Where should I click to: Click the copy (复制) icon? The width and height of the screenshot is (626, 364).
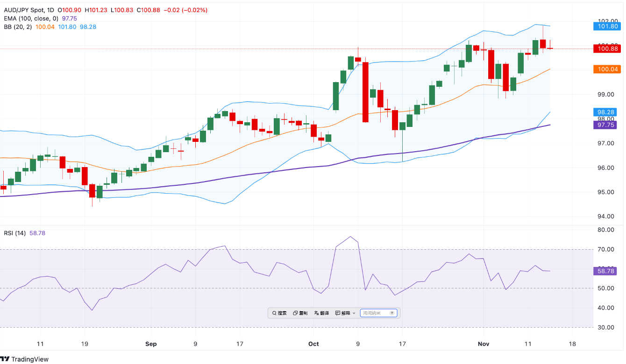[295, 313]
